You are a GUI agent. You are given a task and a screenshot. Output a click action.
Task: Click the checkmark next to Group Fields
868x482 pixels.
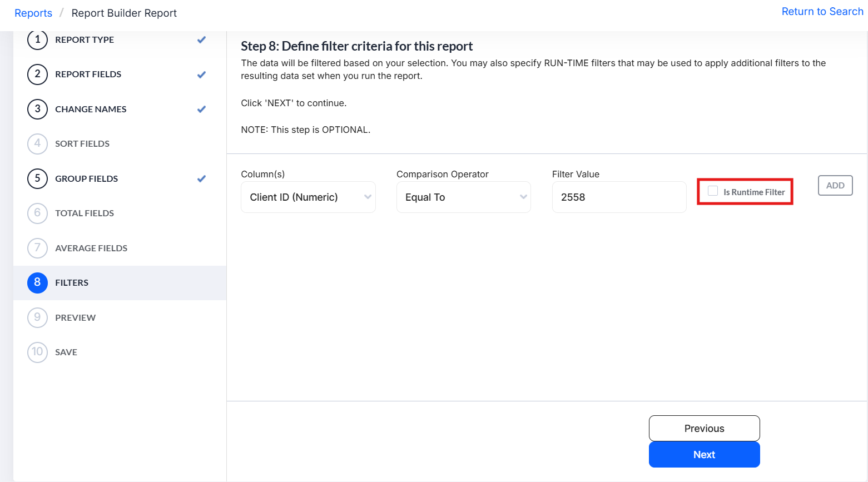[201, 178]
